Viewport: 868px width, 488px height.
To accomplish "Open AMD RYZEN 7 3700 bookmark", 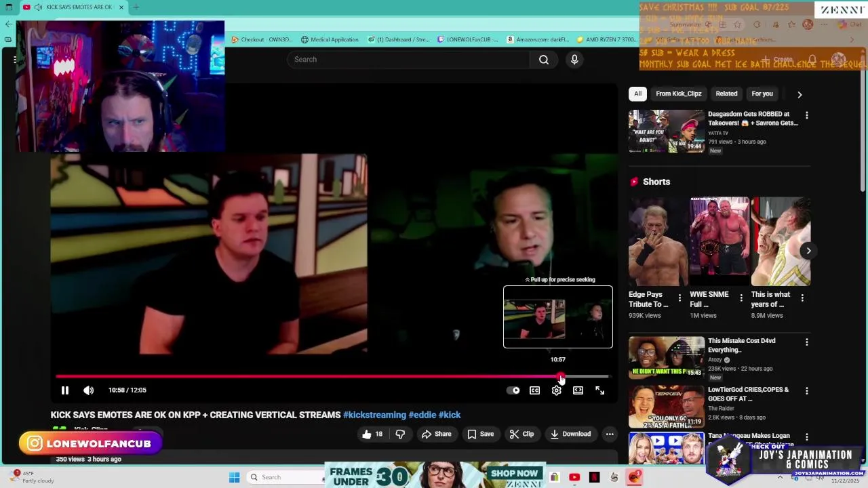I will (x=606, y=39).
